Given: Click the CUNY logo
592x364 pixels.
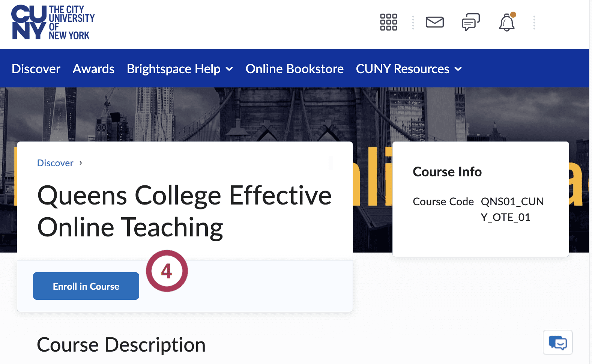Looking at the screenshot, I should [x=53, y=22].
